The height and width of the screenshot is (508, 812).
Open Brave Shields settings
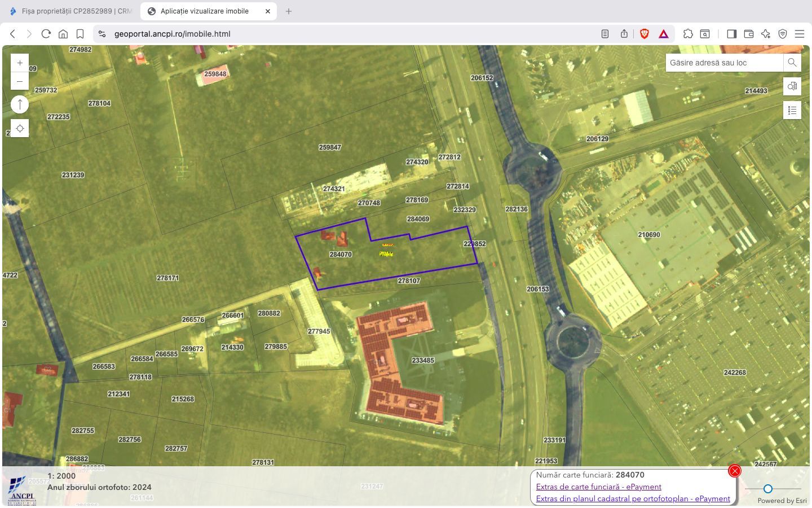pos(645,34)
